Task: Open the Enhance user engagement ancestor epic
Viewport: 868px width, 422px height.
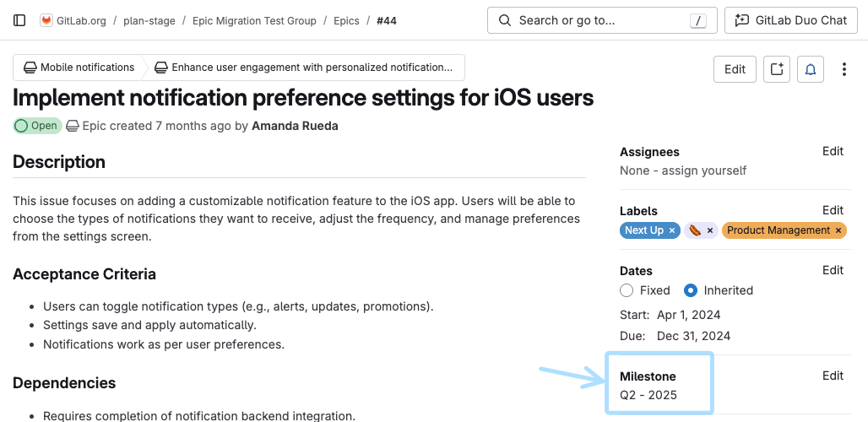Action: pos(304,68)
